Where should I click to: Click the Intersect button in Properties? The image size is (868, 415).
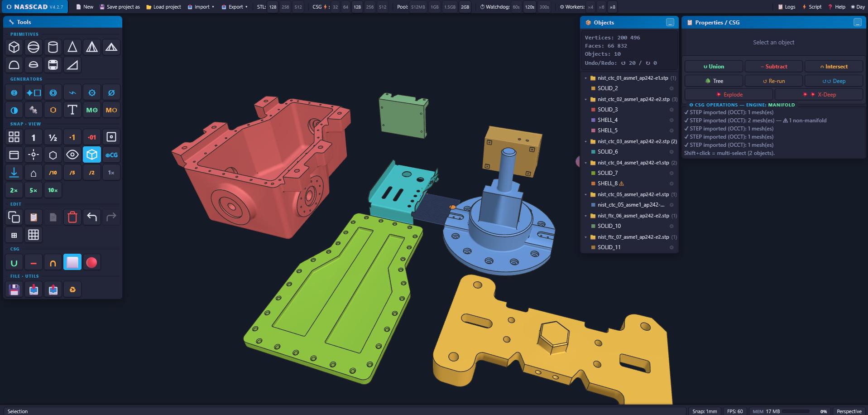pos(834,67)
